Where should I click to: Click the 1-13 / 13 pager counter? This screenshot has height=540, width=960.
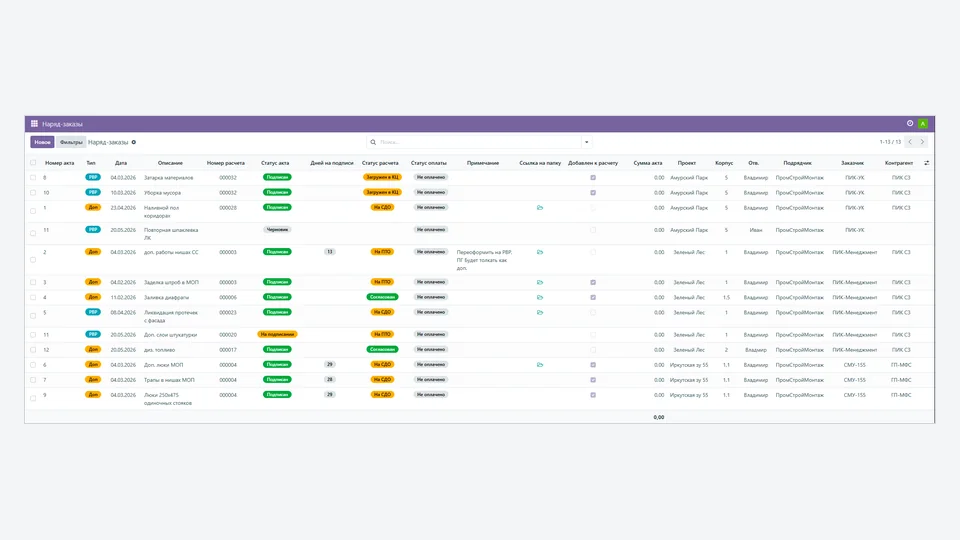pyautogui.click(x=890, y=142)
